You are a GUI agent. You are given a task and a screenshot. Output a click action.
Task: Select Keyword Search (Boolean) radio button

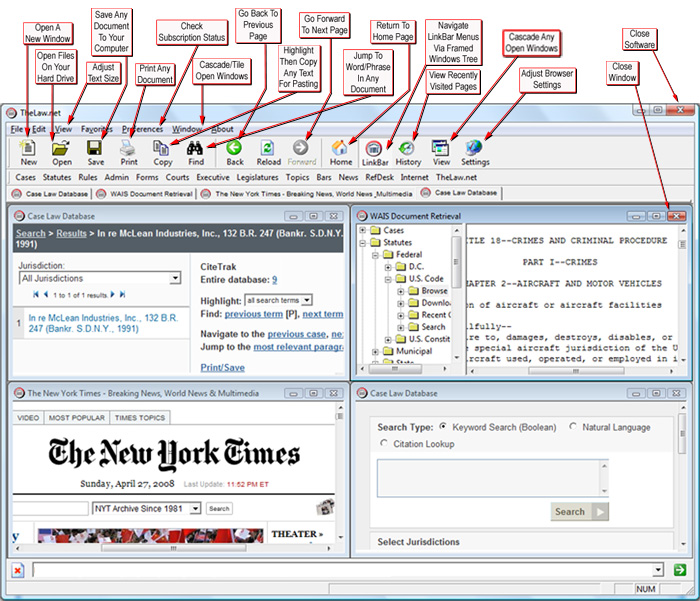(443, 426)
